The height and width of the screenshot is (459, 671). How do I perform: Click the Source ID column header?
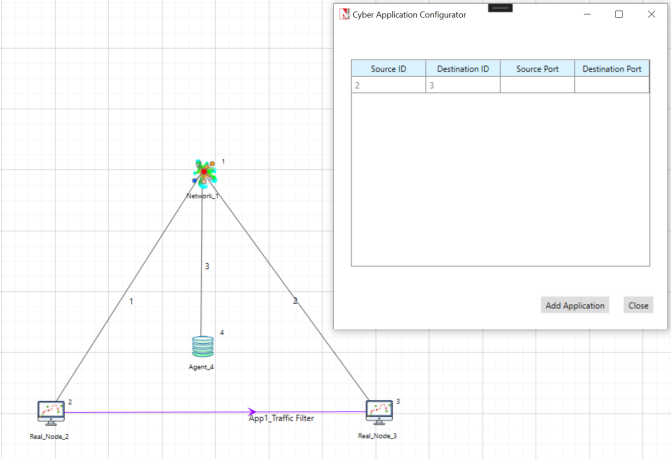388,69
